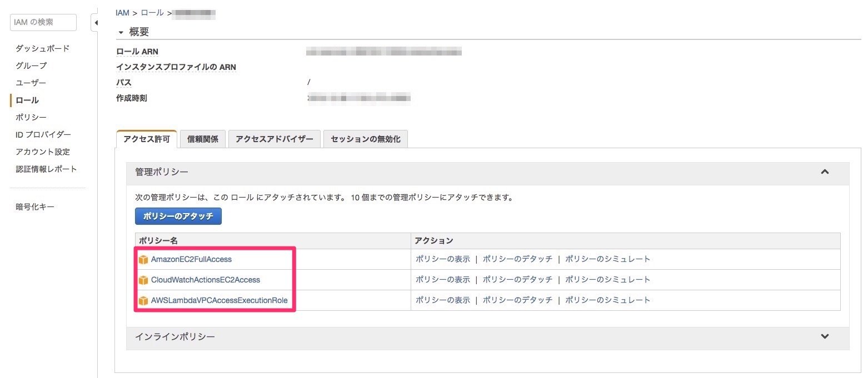Click the AmazonEC2FullAccess policy cube icon
This screenshot has width=868, height=378.
[143, 259]
